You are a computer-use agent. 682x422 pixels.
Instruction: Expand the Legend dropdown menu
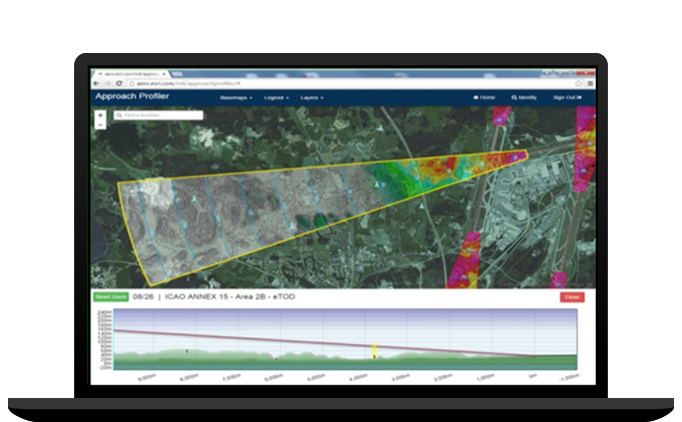tap(274, 98)
